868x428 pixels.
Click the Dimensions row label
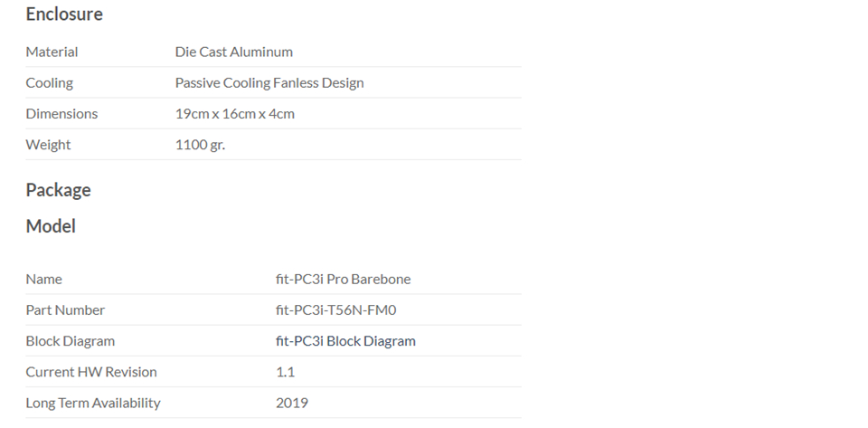[61, 113]
